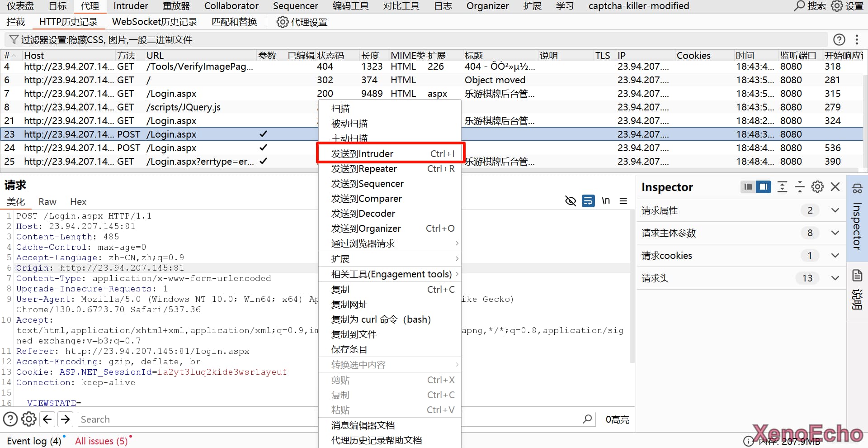Image resolution: width=868 pixels, height=448 pixels.
Task: Click the back arrow beside search bar
Action: click(47, 419)
